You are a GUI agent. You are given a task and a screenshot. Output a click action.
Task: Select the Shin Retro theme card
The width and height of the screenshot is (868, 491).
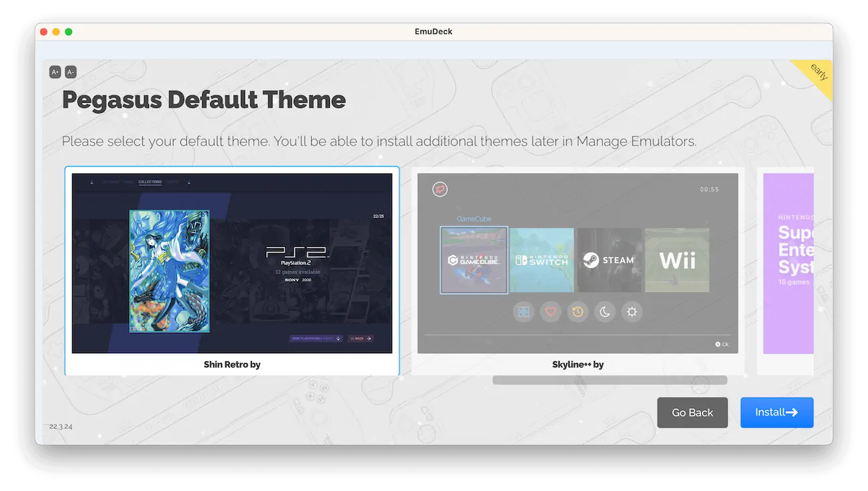coord(232,271)
